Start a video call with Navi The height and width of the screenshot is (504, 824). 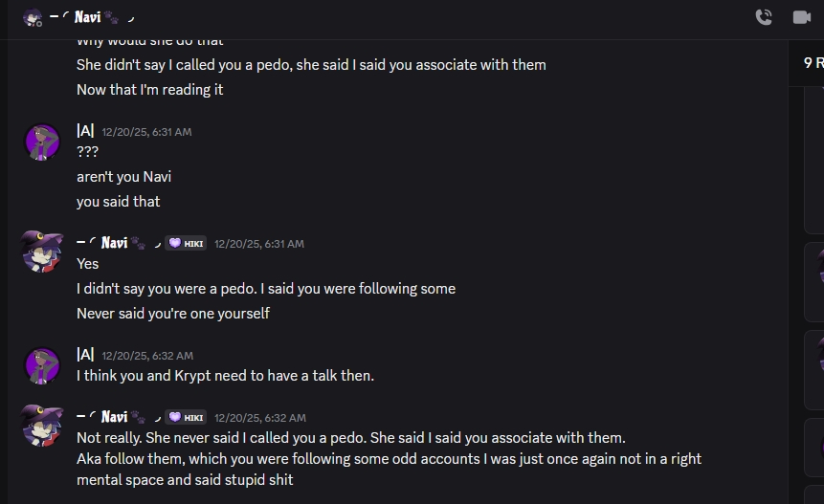[x=802, y=17]
